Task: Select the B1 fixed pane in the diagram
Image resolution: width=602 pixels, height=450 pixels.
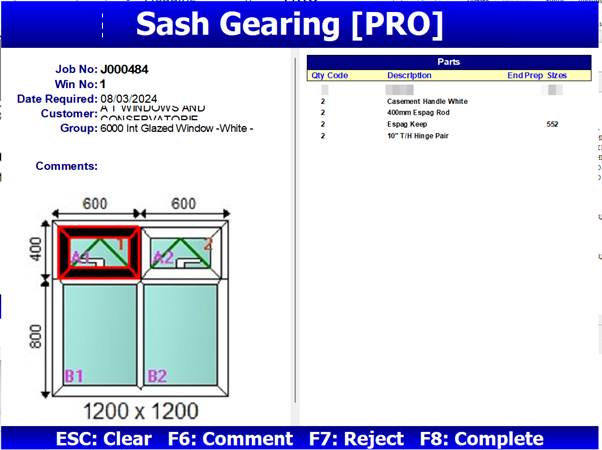Action: (100, 335)
